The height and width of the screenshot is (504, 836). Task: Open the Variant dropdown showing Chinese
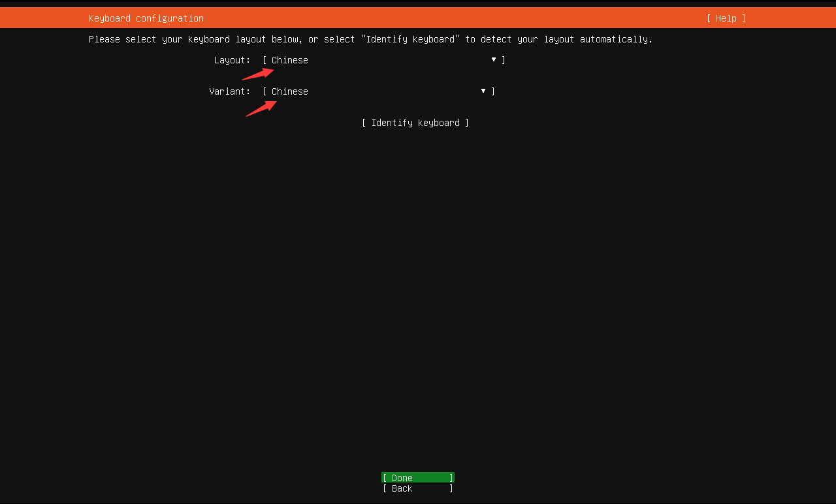(x=379, y=91)
